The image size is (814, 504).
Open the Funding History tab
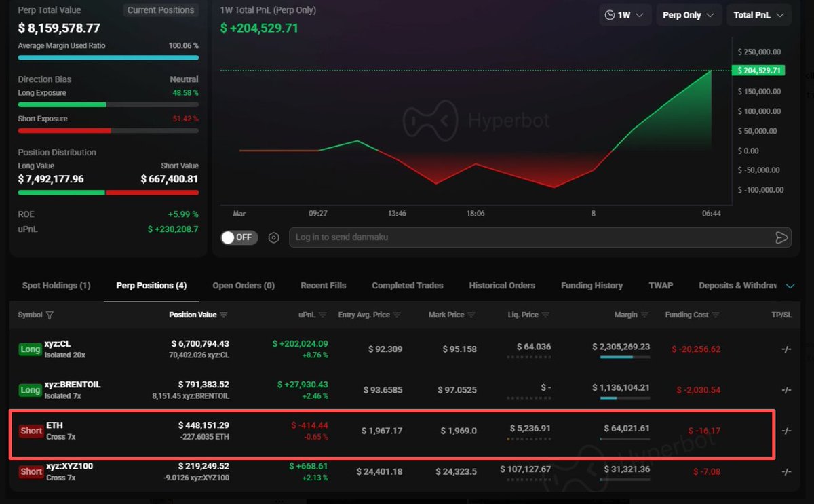(592, 286)
